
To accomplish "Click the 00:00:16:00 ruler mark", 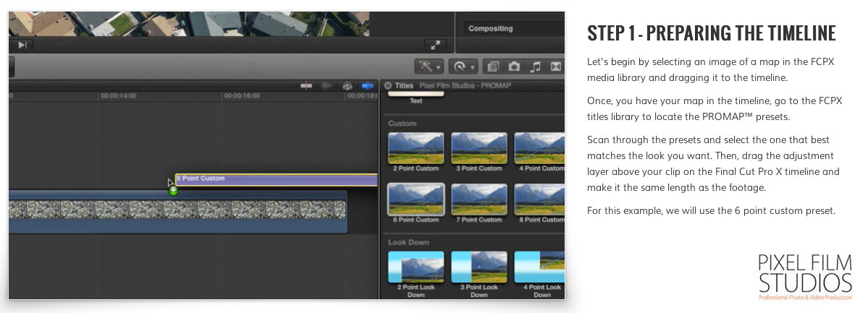I will (242, 96).
